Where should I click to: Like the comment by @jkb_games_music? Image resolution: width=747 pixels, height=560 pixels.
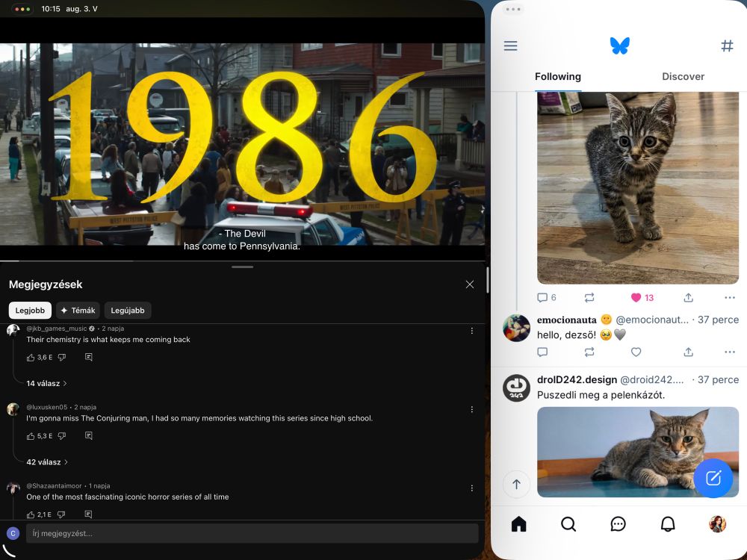(31, 357)
